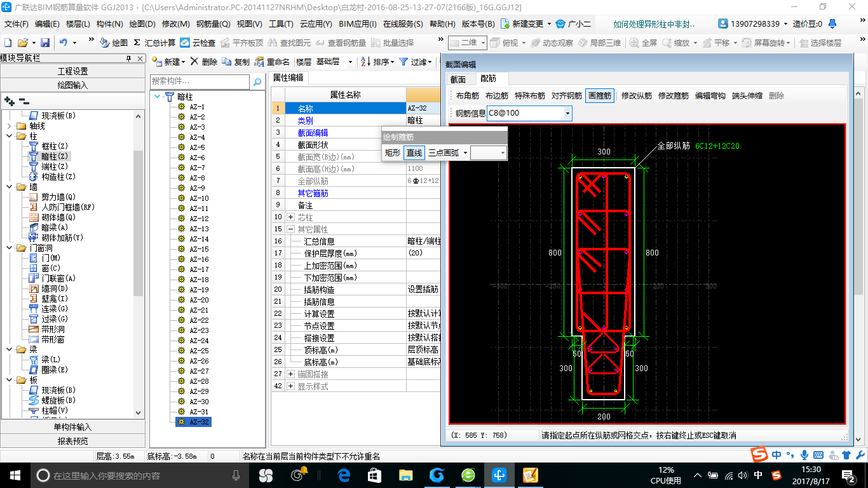Viewport: 868px width, 488px height.
Task: Select 剪力墙(Q) in navigation tree
Action: coord(58,197)
